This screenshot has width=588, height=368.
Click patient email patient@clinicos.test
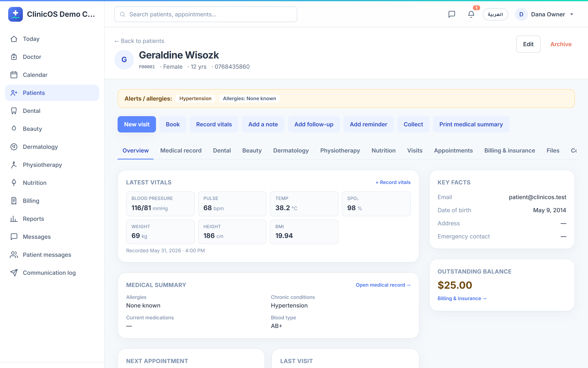coord(537,197)
